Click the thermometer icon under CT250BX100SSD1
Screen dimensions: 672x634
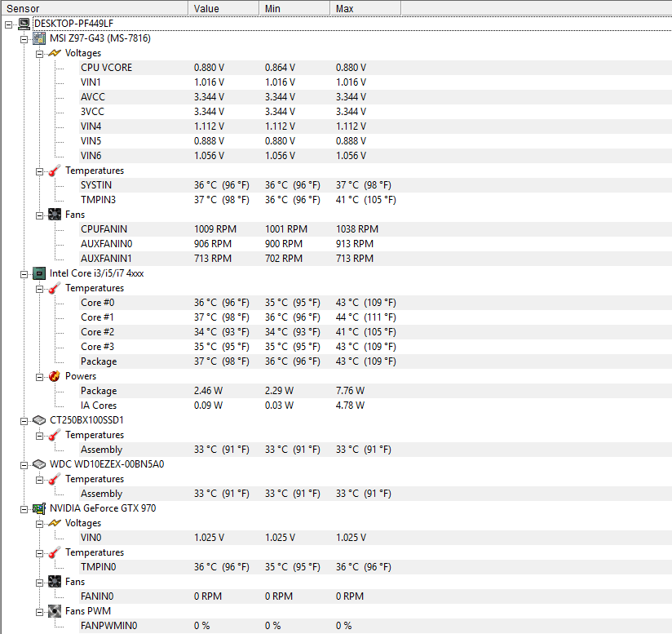pos(55,435)
